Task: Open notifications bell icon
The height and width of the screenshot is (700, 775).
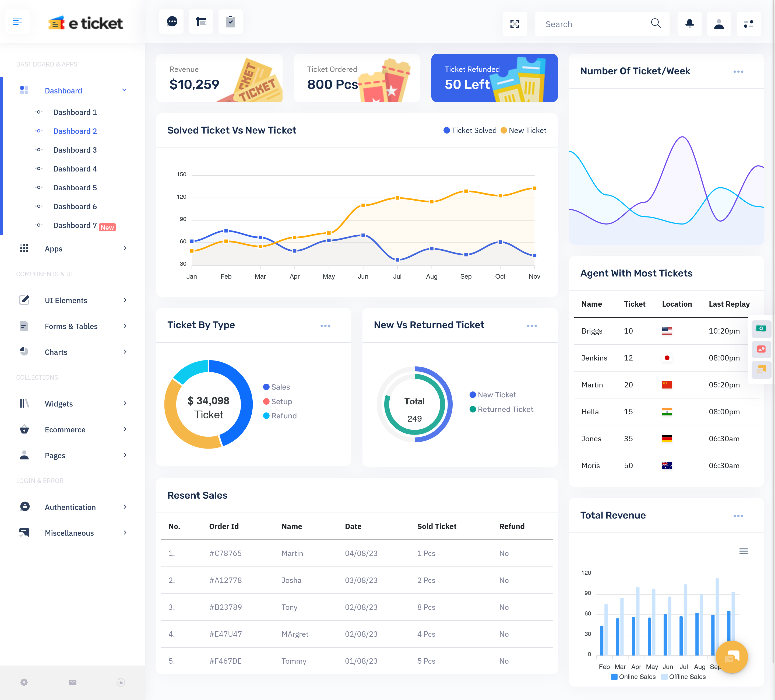Action: 690,24
